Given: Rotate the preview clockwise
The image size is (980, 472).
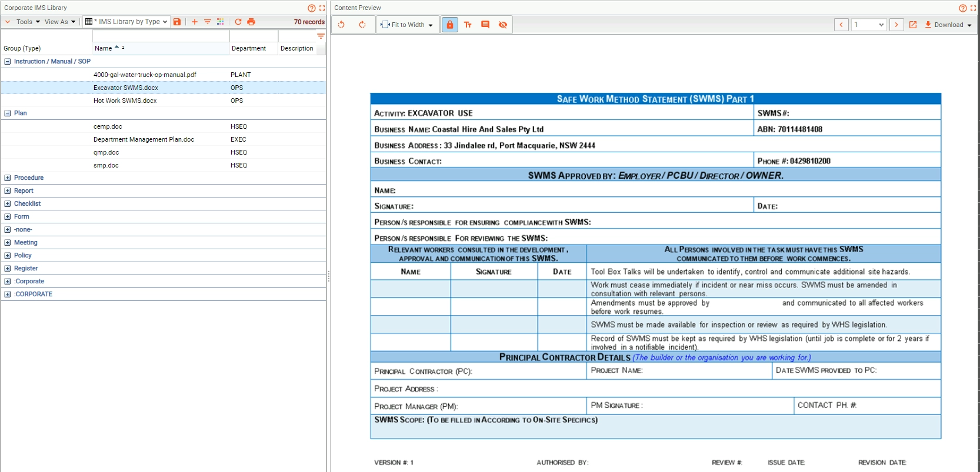Looking at the screenshot, I should tap(362, 25).
